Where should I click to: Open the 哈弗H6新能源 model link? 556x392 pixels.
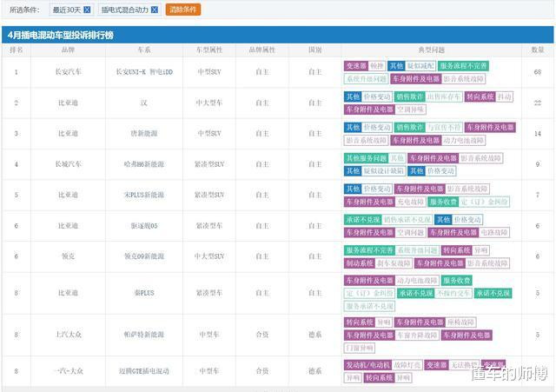[144, 164]
